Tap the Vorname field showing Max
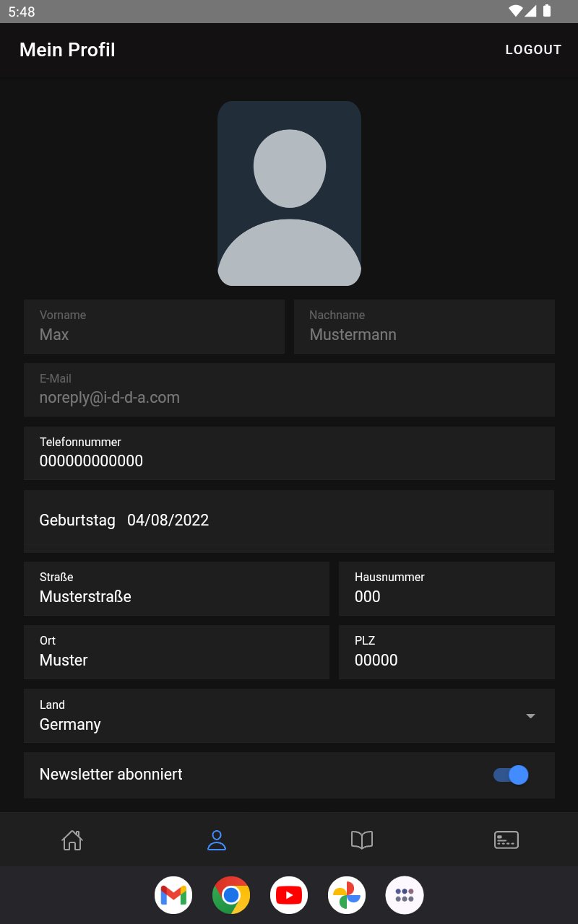 tap(154, 326)
